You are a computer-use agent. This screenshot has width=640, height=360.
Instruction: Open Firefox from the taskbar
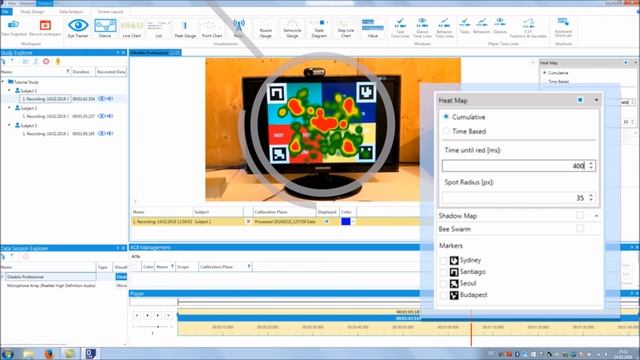[x=49, y=353]
